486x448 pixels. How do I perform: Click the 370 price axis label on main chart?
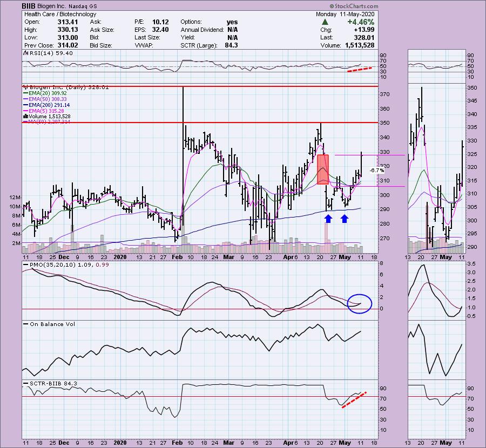click(x=385, y=94)
